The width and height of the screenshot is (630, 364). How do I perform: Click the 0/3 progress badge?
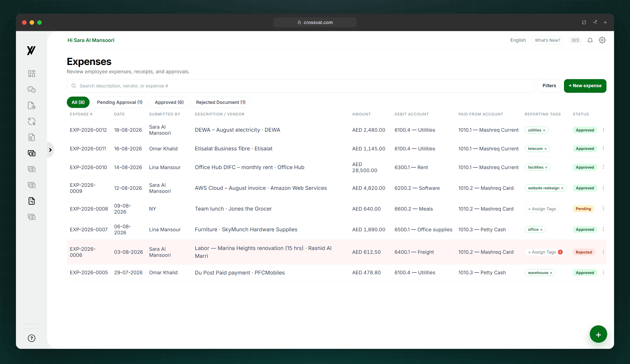click(x=575, y=40)
